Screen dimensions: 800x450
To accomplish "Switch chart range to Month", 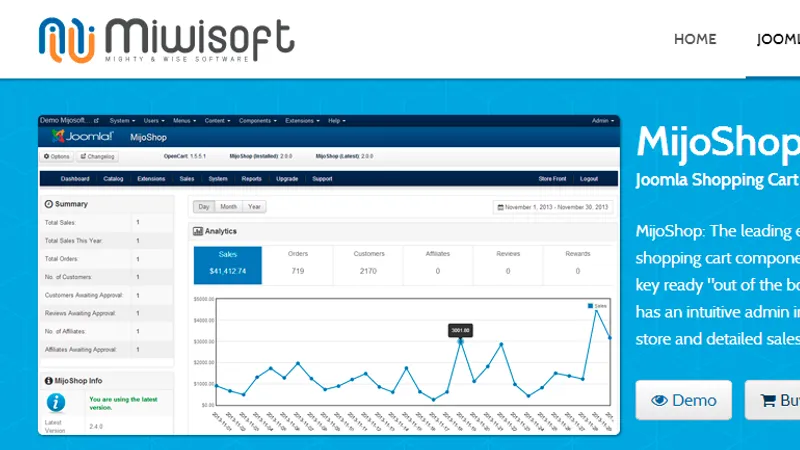I will click(x=229, y=207).
